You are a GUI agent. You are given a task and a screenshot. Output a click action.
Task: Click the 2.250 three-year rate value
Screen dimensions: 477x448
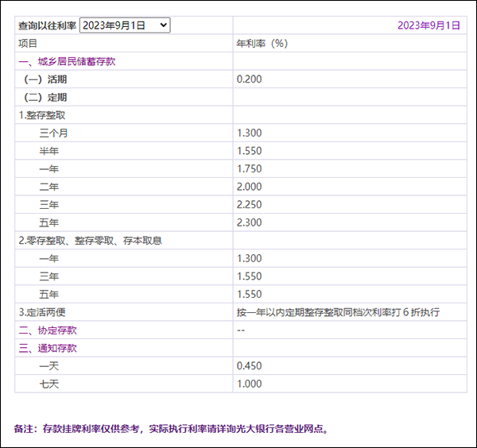pos(249,205)
